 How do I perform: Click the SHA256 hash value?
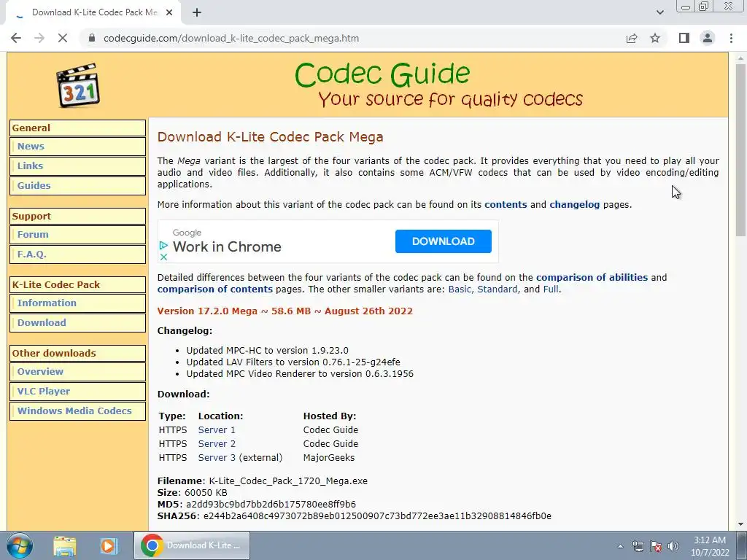pyautogui.click(x=377, y=516)
